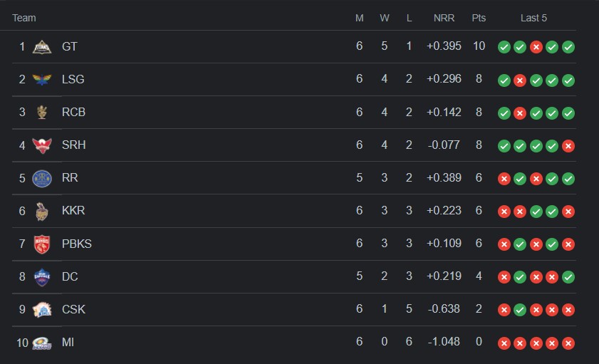The image size is (599, 364).
Task: Click the PBKS team logo
Action: [42, 244]
